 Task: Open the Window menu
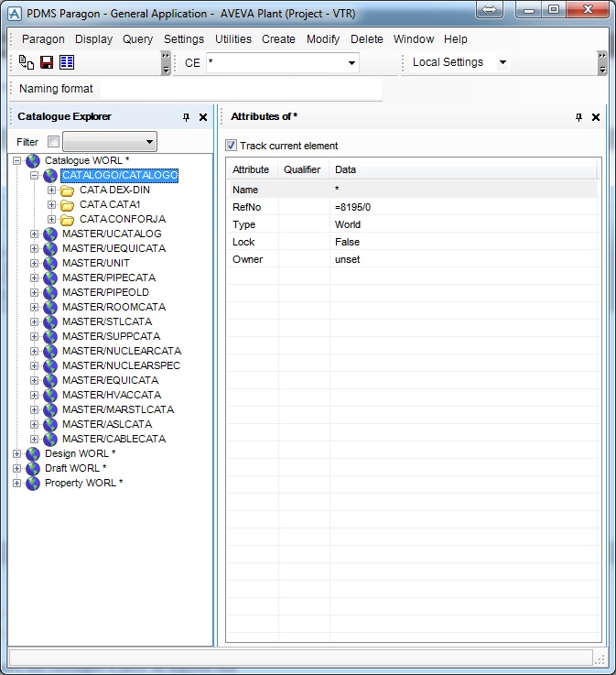point(414,39)
